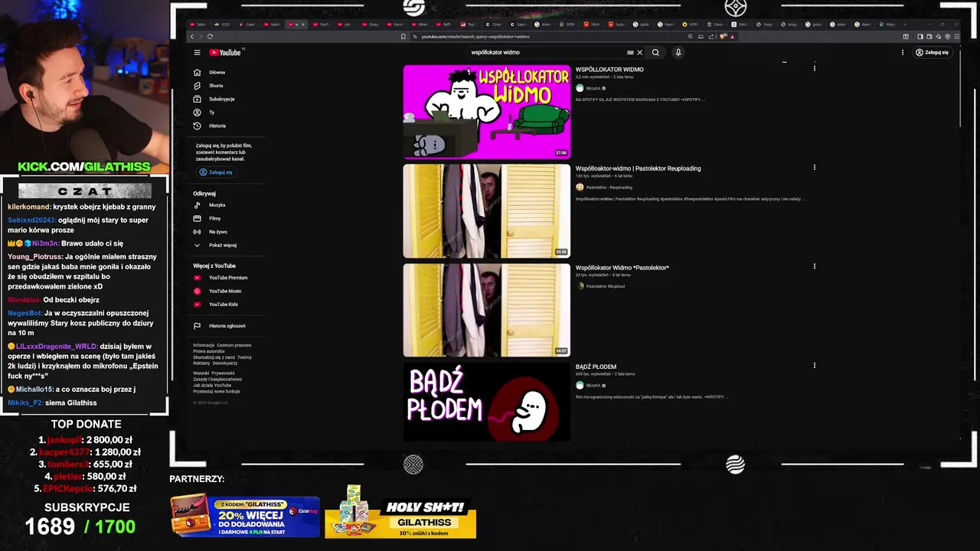The width and height of the screenshot is (980, 551).
Task: Open the on-screen keyboard icon in search box
Action: point(630,53)
